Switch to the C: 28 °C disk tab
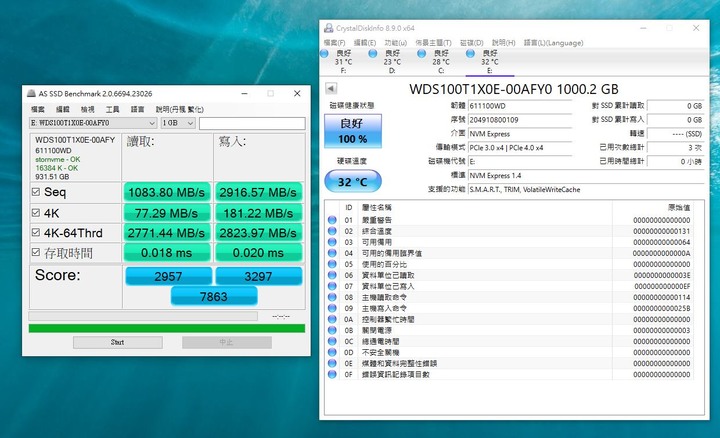This screenshot has width=720, height=438. coord(440,62)
